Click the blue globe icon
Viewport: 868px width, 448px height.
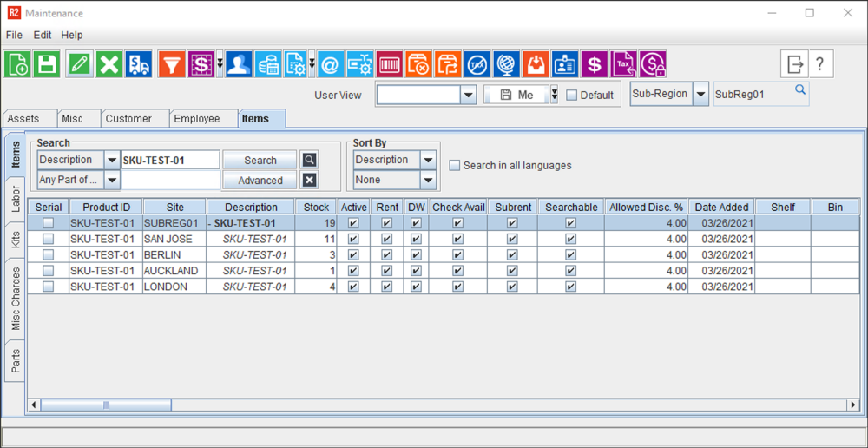point(507,64)
